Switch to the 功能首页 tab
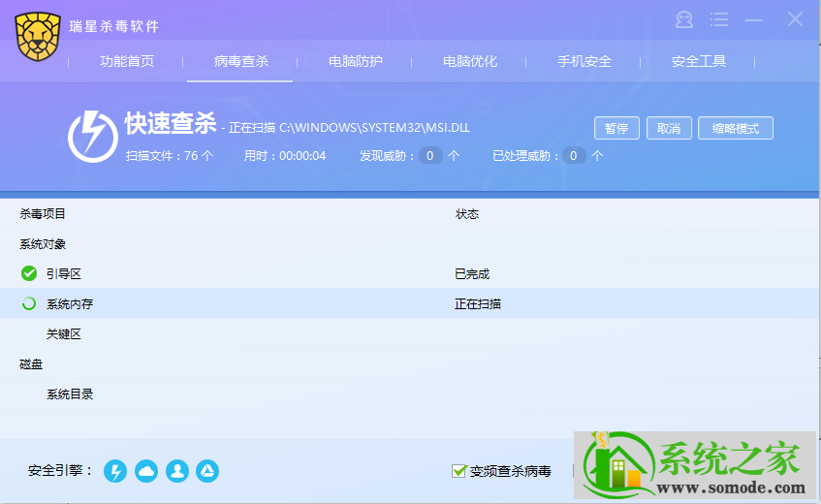This screenshot has height=504, width=821. coord(127,61)
